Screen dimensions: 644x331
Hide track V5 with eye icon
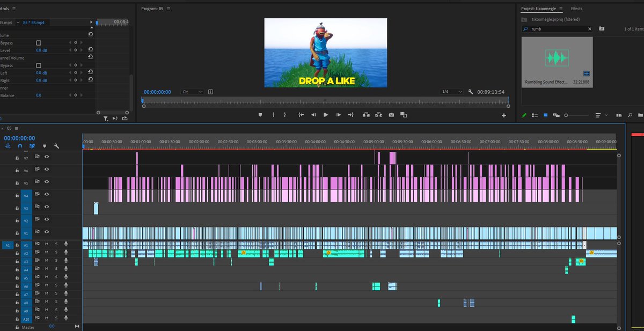click(x=47, y=182)
